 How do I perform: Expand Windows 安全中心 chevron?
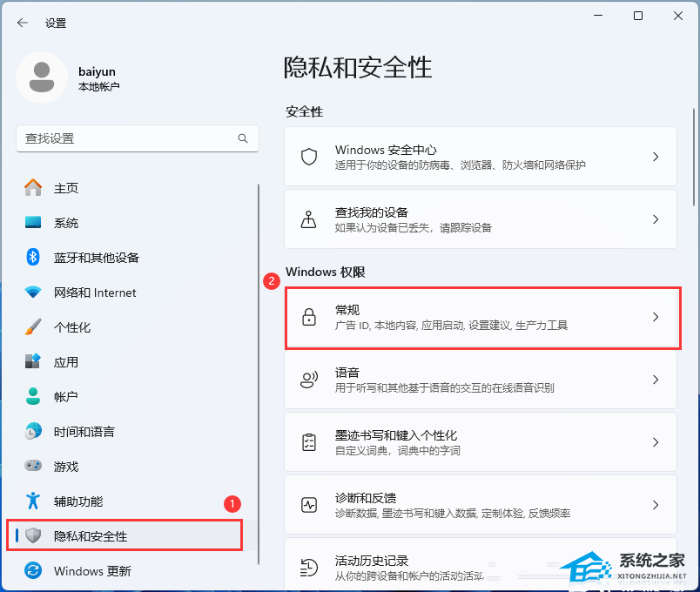tap(656, 157)
